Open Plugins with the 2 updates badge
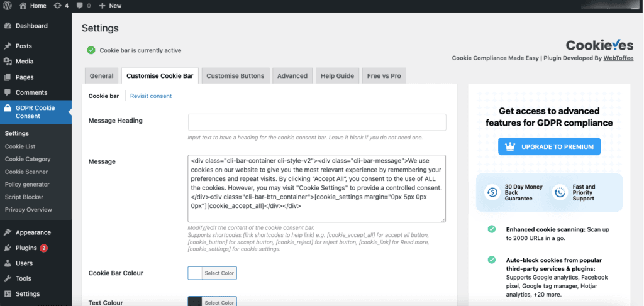Image resolution: width=644 pixels, height=306 pixels. pos(31,248)
